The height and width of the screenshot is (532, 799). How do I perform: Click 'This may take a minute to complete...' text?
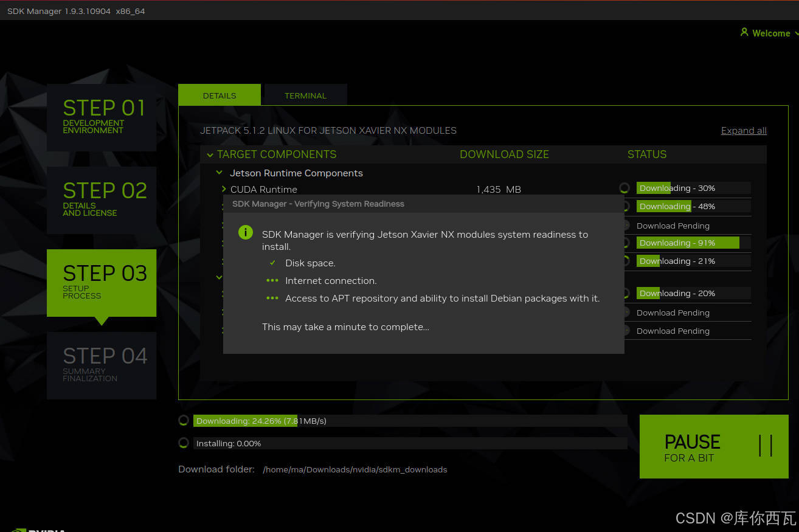(345, 327)
